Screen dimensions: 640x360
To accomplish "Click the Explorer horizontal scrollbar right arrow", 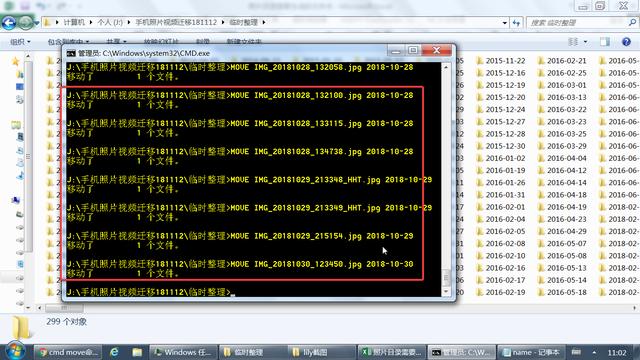I will tap(635, 308).
